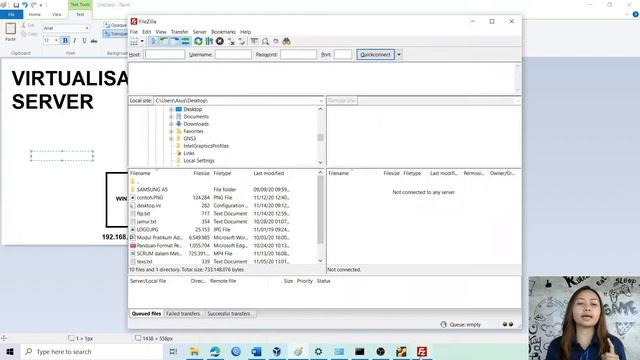Sort local files by Filesize column
Viewport: 640px width, 360px height.
click(201, 173)
